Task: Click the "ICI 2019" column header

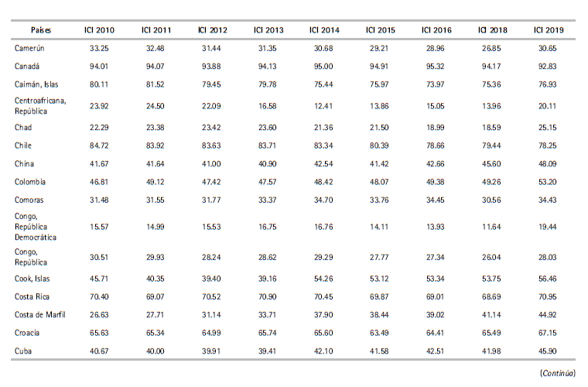Action: [548, 29]
